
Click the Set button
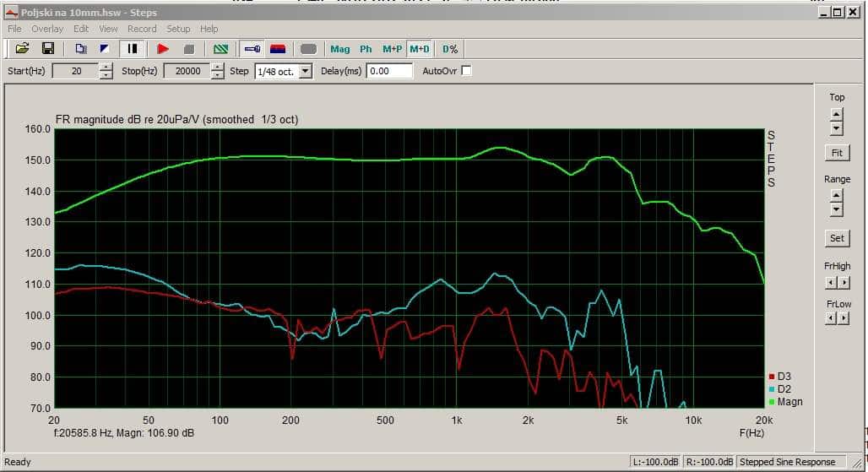(837, 238)
